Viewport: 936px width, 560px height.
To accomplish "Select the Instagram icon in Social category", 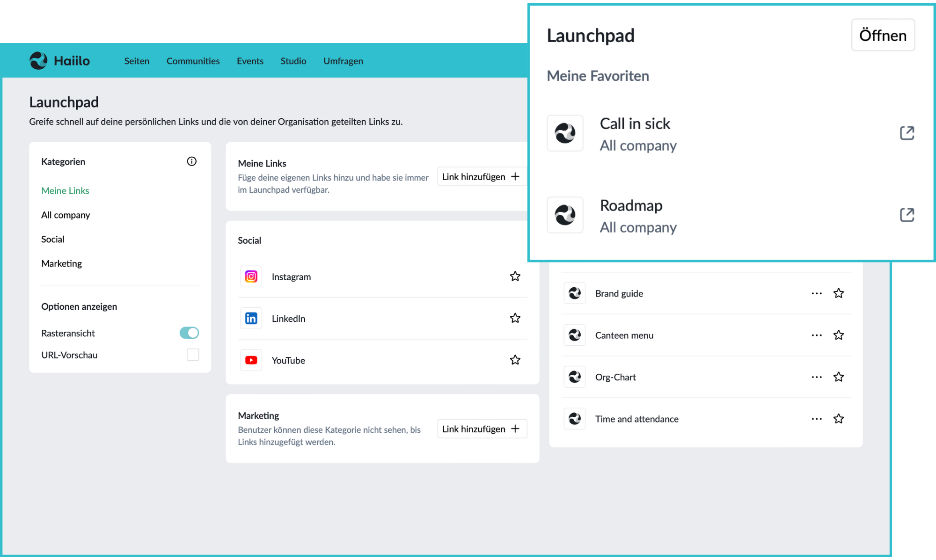I will (x=251, y=276).
